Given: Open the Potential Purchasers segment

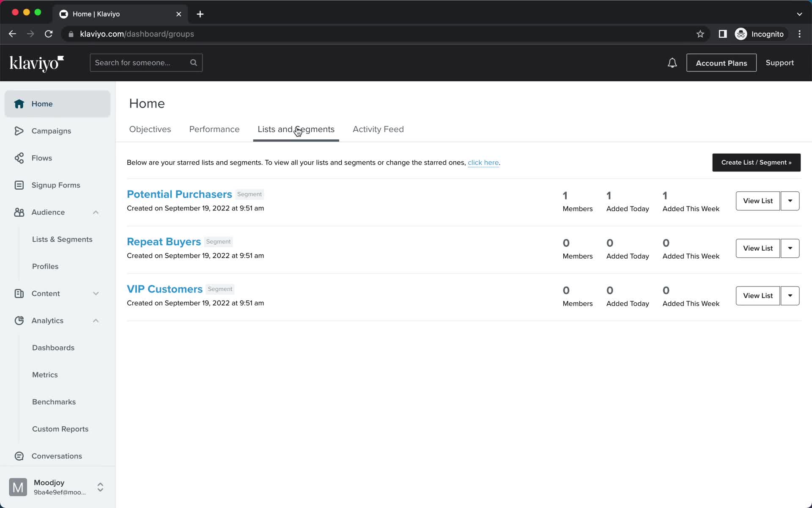Looking at the screenshot, I should click(179, 194).
